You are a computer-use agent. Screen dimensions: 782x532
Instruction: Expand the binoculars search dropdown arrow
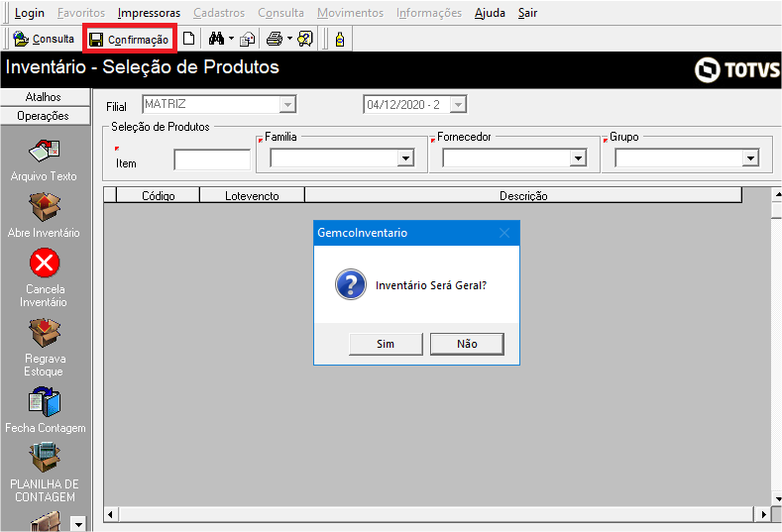[x=231, y=39]
